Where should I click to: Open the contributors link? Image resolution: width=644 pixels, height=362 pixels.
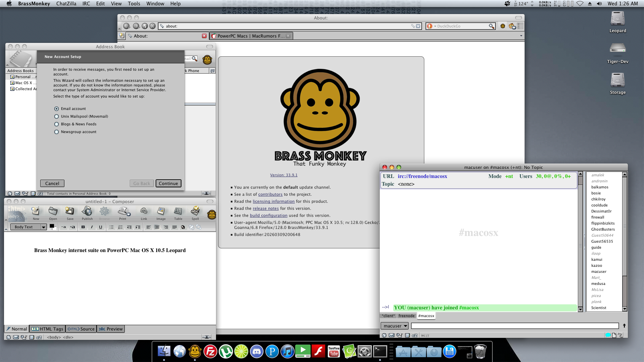(x=270, y=194)
